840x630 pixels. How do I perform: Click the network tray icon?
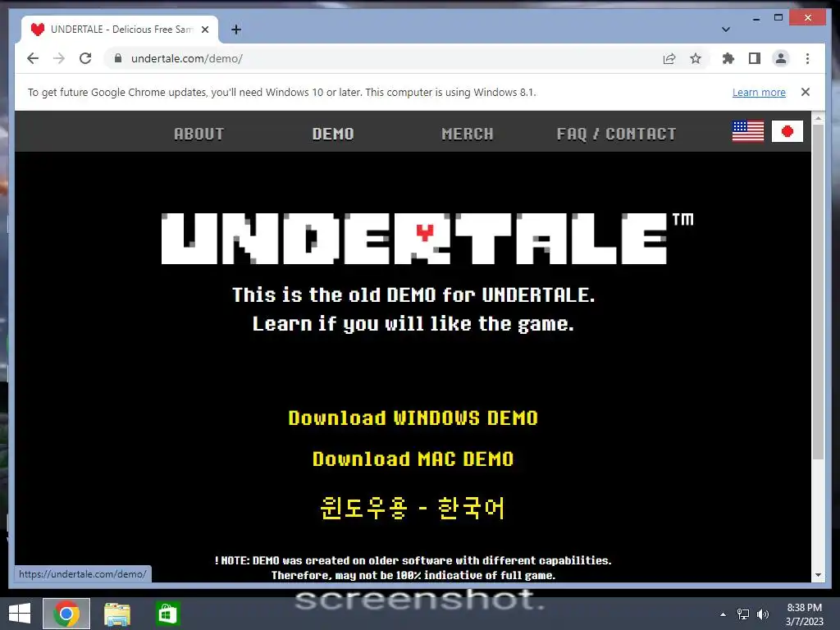743,614
